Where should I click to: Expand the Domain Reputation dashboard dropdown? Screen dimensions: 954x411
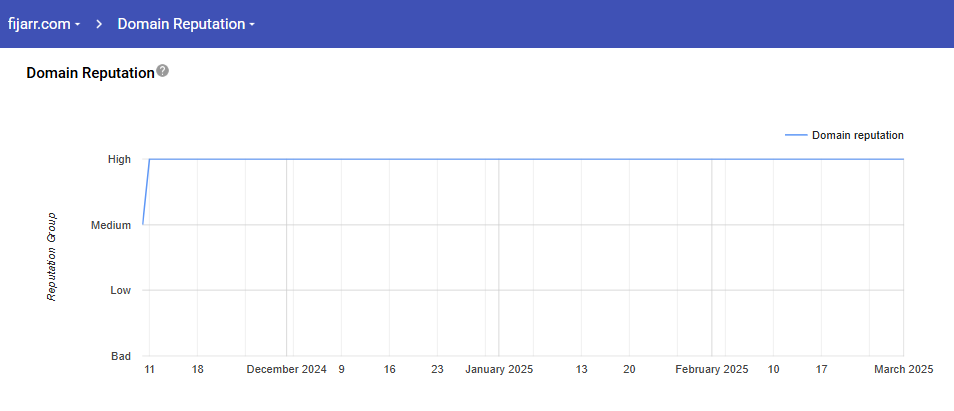186,24
